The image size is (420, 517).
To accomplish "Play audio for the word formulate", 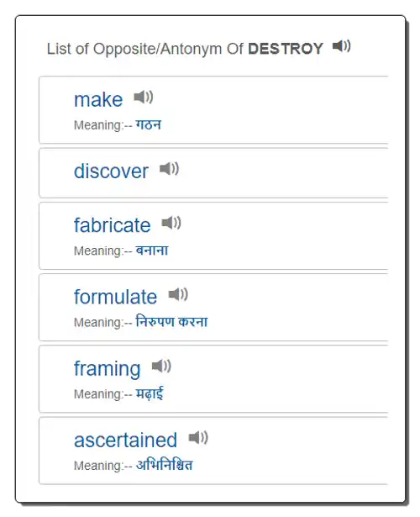I will (x=178, y=294).
